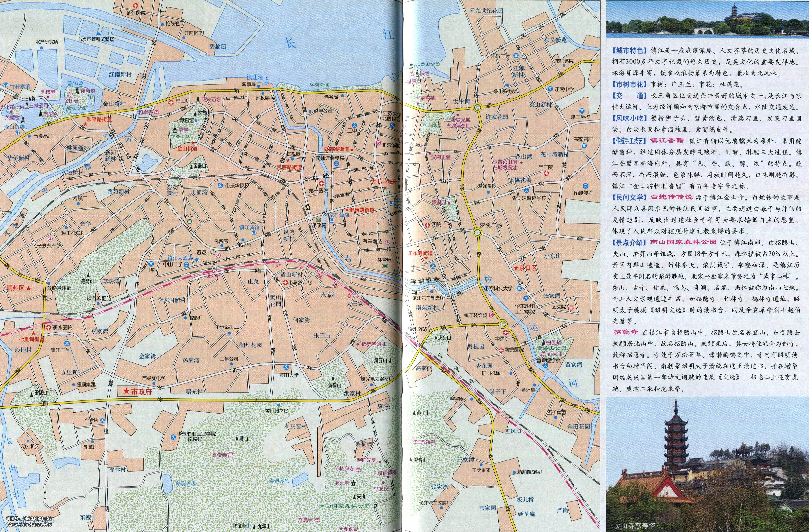Click the school icon above 金山大学
This screenshot has width=809, height=532.
pyautogui.click(x=286, y=367)
